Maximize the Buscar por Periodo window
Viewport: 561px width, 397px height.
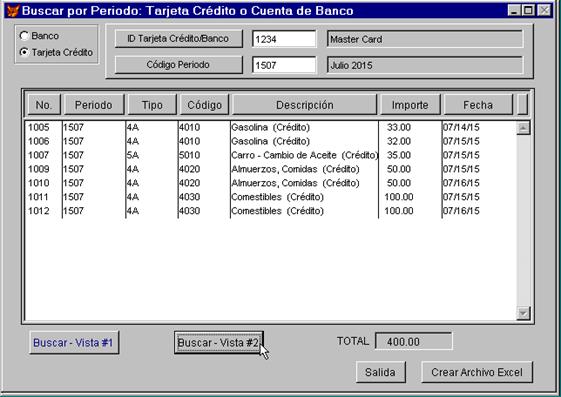coord(528,10)
